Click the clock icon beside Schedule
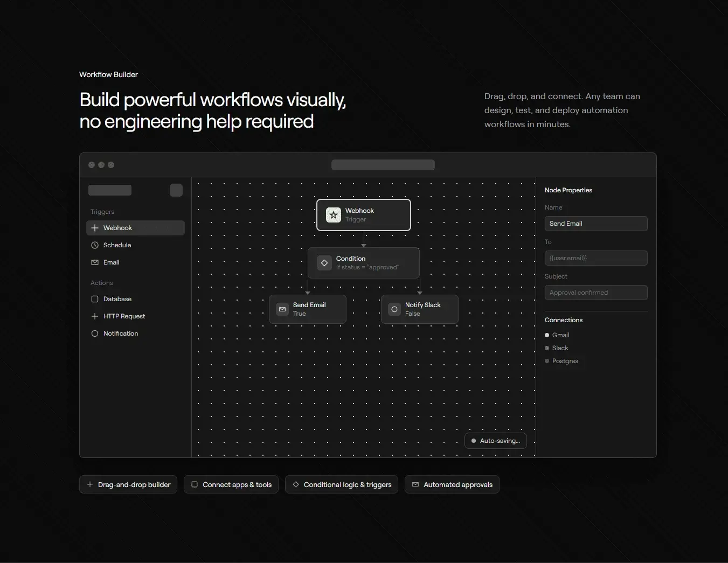This screenshot has height=563, width=728. pyautogui.click(x=95, y=245)
